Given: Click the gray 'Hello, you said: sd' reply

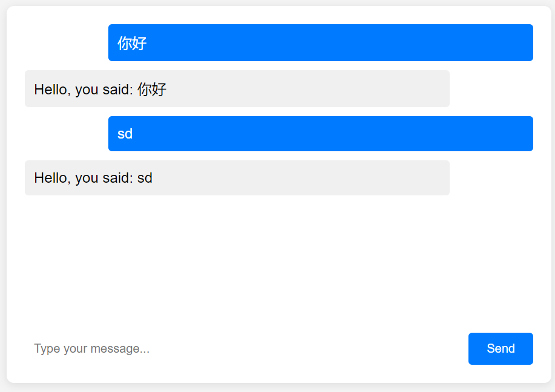Looking at the screenshot, I should [x=237, y=178].
